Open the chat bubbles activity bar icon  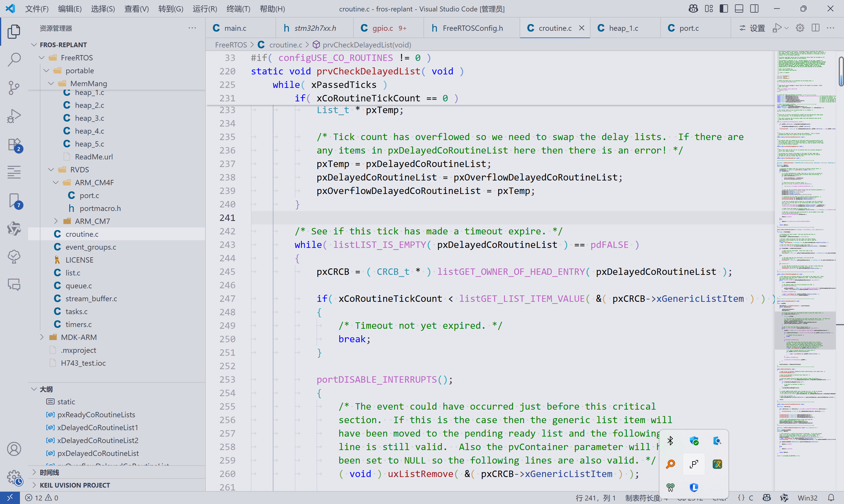(14, 284)
